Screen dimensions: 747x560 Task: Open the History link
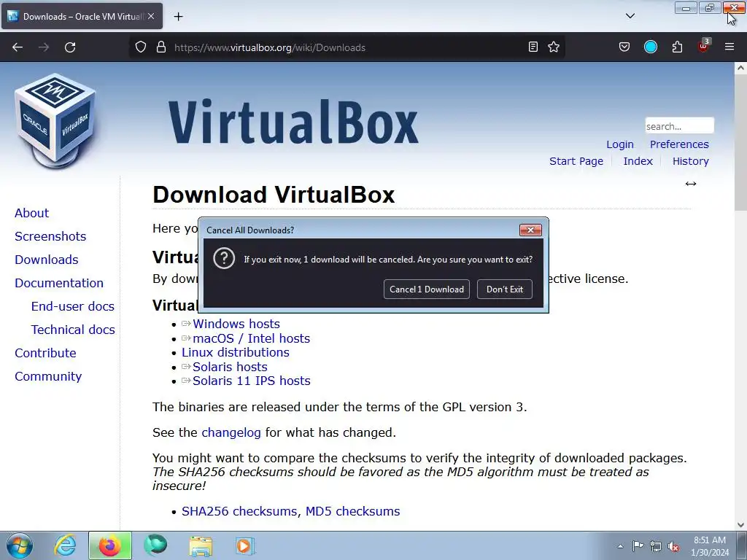coord(690,161)
